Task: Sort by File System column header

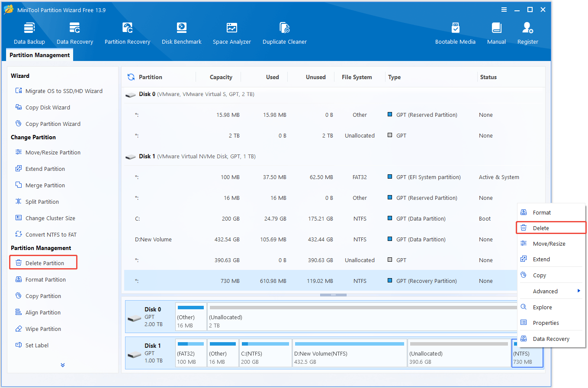Action: pos(357,77)
